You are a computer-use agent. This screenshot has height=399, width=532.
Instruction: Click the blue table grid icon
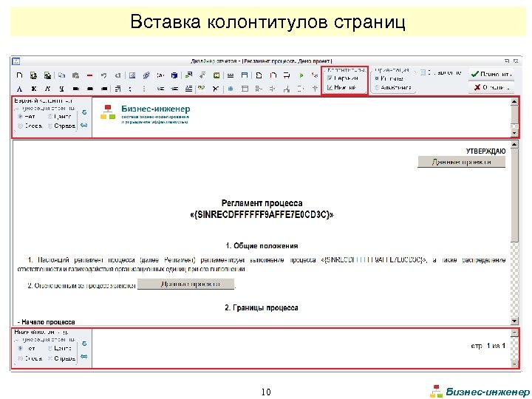click(x=231, y=89)
